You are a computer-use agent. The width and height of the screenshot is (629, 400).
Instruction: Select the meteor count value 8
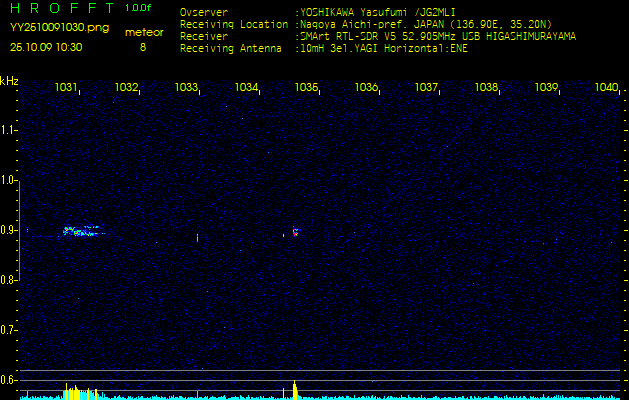click(x=142, y=46)
